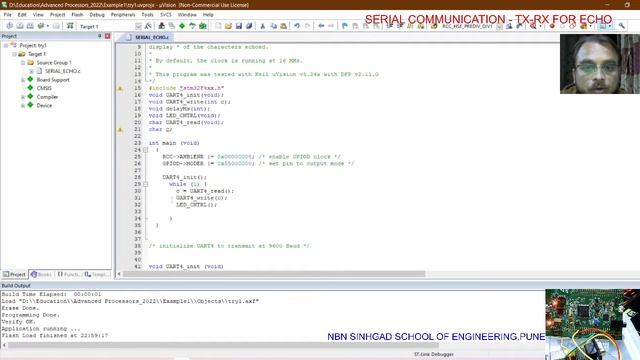The image size is (640, 360).
Task: Open the Help menu
Action: (208, 15)
